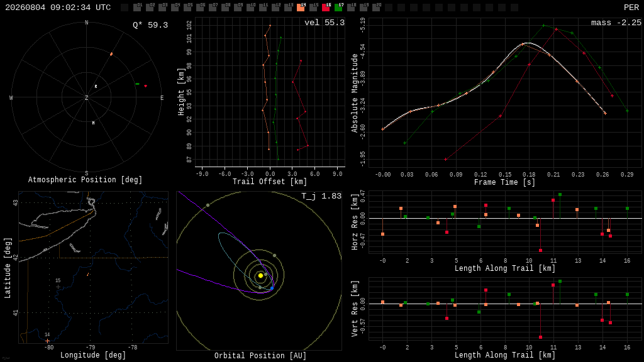
Task: Select the gray station 15 box
Action: pos(313,7)
